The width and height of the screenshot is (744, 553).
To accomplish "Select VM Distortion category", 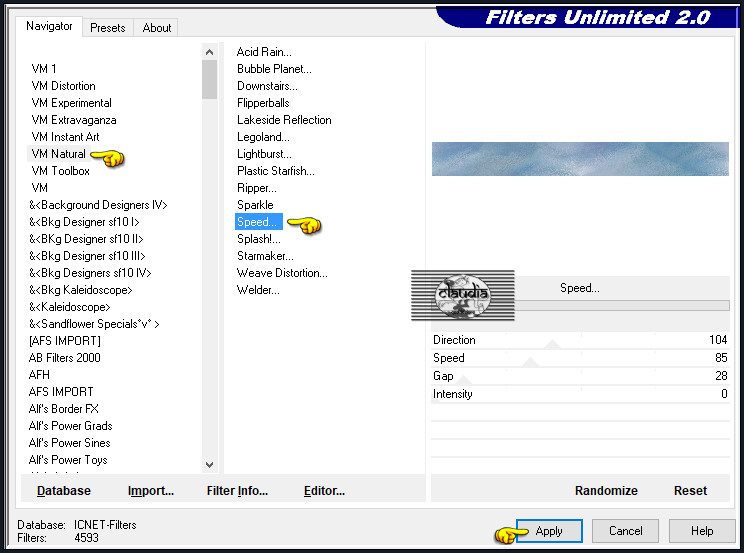I will 64,86.
